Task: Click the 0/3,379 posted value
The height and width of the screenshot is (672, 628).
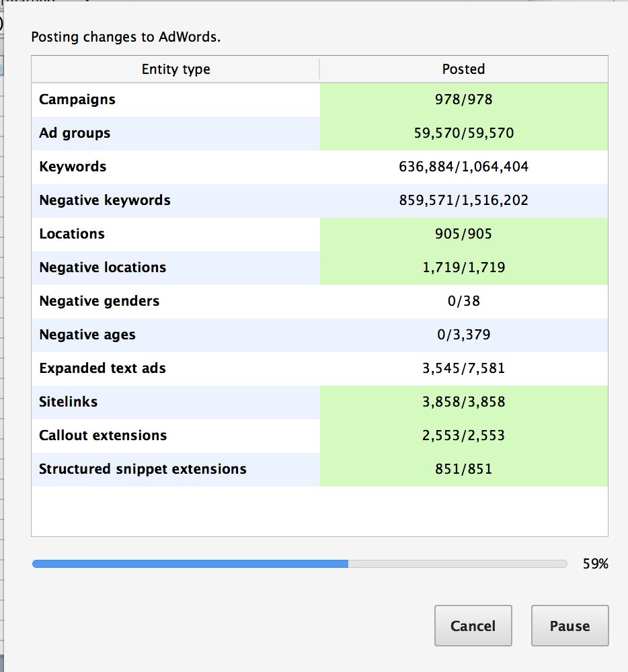Action: 463,334
